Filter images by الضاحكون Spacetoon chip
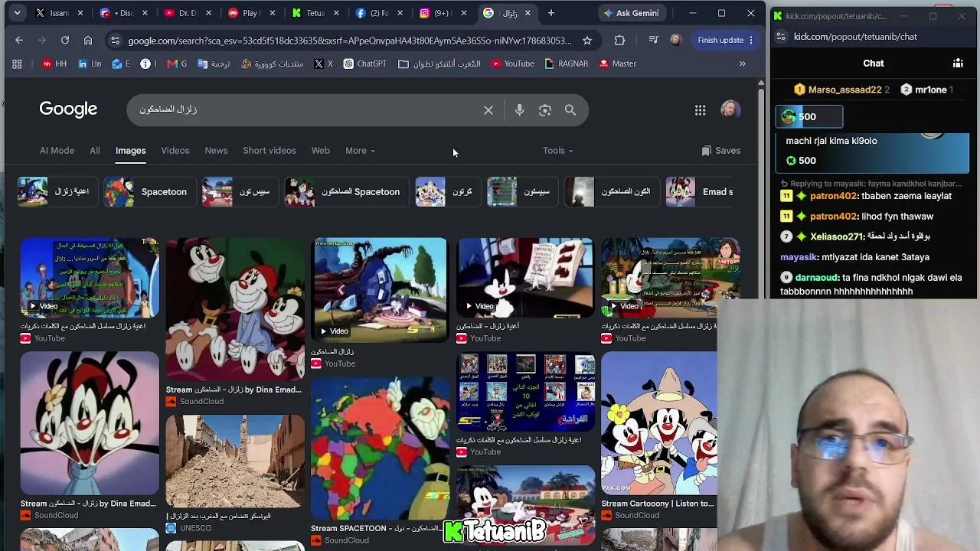The height and width of the screenshot is (551, 980). [x=345, y=192]
